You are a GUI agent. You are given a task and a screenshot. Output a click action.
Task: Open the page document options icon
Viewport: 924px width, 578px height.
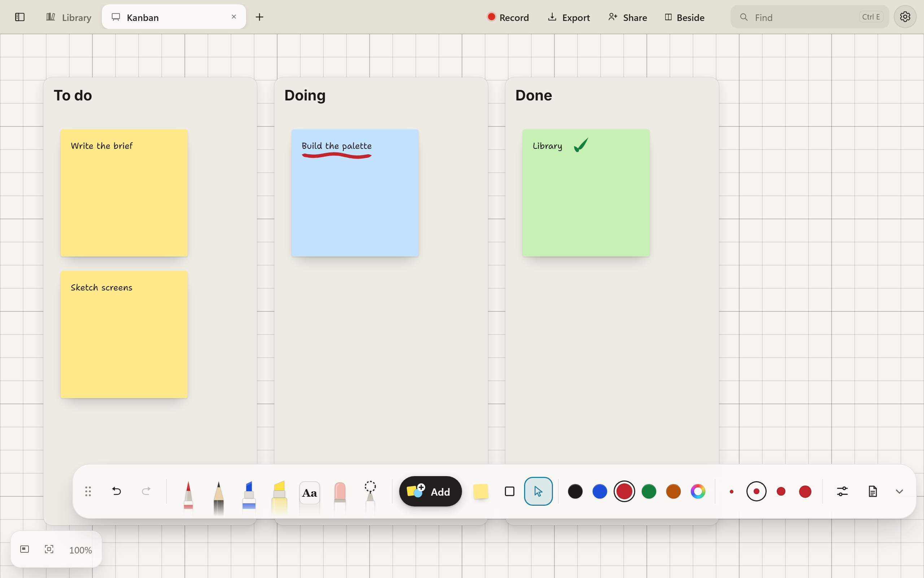pos(873,491)
